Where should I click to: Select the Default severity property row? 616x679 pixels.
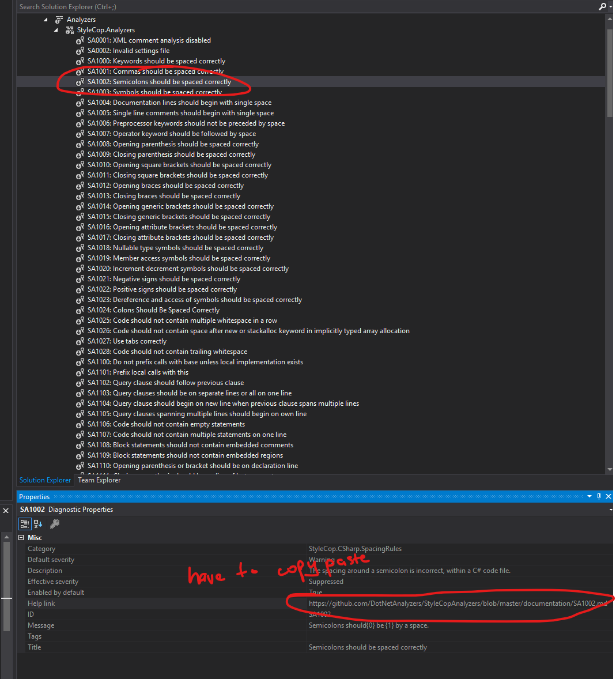click(315, 560)
